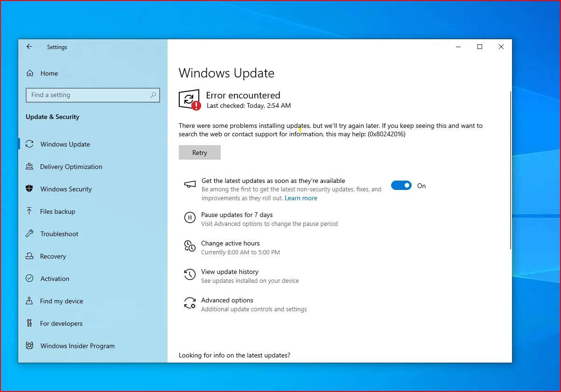Open Files backup settings
The height and width of the screenshot is (392, 561).
tap(57, 211)
